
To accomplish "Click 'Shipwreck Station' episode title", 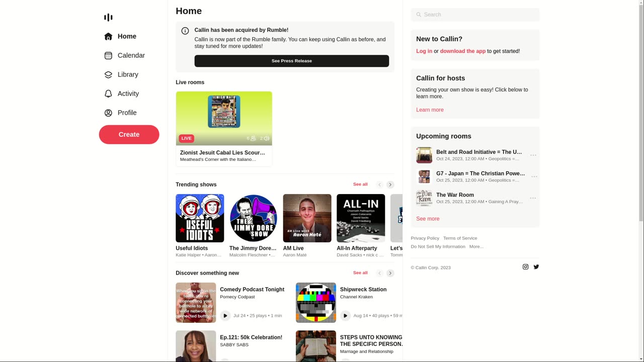I will click(x=363, y=290).
